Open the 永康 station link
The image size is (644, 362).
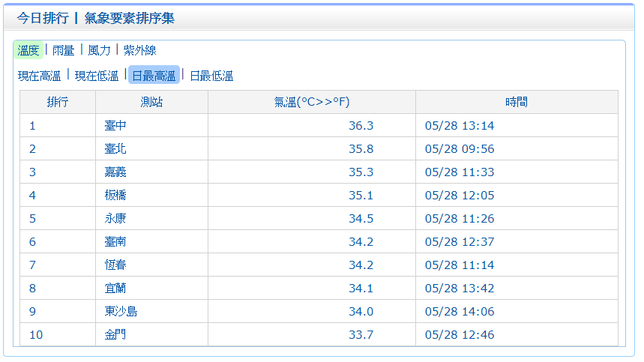tap(115, 218)
